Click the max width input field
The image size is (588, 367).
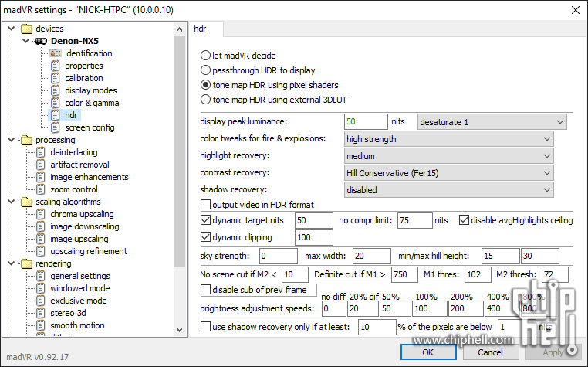[372, 257]
